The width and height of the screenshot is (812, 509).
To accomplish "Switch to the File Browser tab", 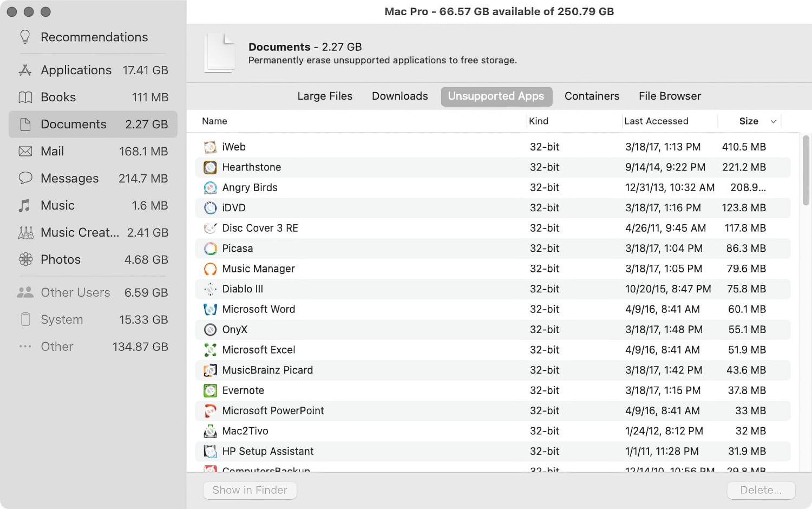I will coord(670,96).
